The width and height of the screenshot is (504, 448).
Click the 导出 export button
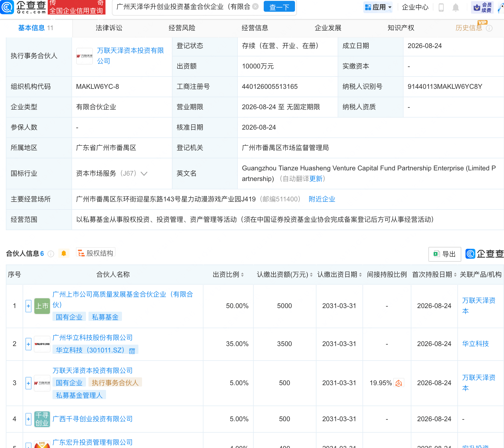445,254
